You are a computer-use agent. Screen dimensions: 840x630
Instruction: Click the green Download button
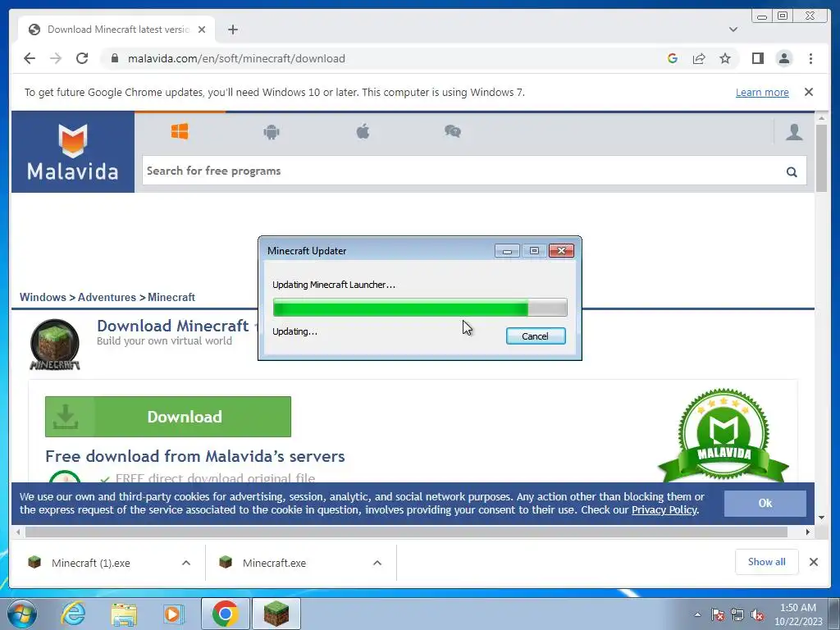tap(167, 417)
